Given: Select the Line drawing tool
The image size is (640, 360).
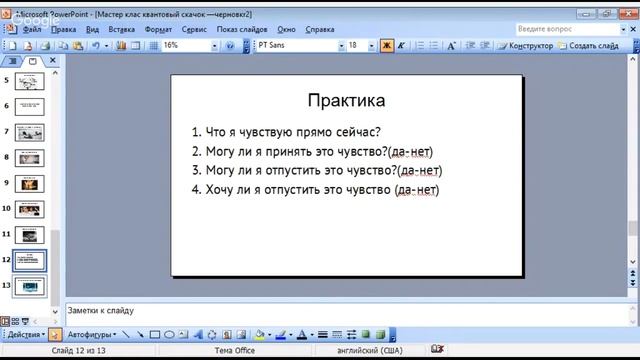Looking at the screenshot, I should [126, 335].
